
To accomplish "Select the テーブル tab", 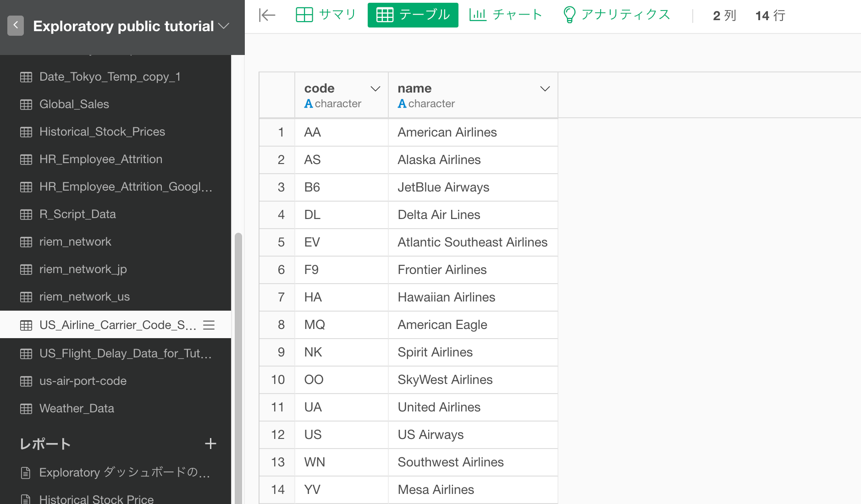I will click(413, 15).
